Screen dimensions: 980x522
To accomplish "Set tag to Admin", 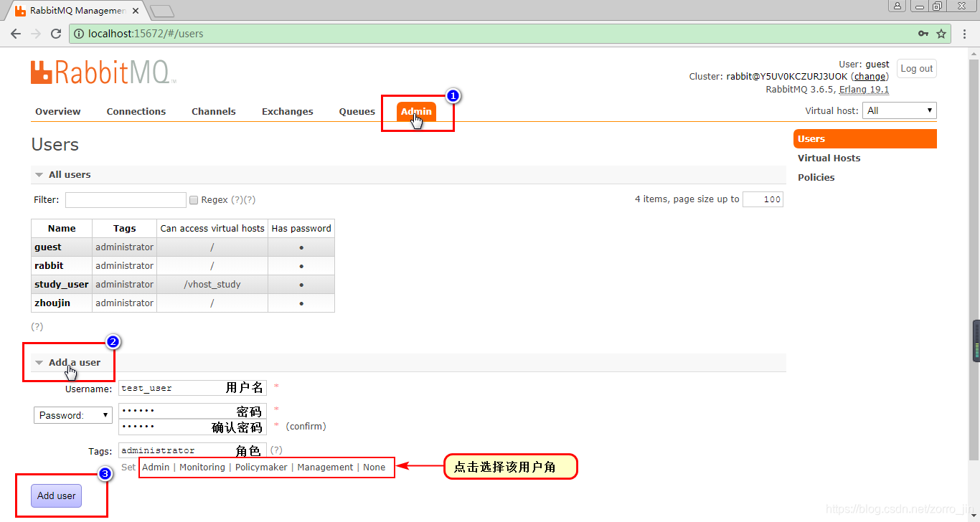I will (x=156, y=467).
